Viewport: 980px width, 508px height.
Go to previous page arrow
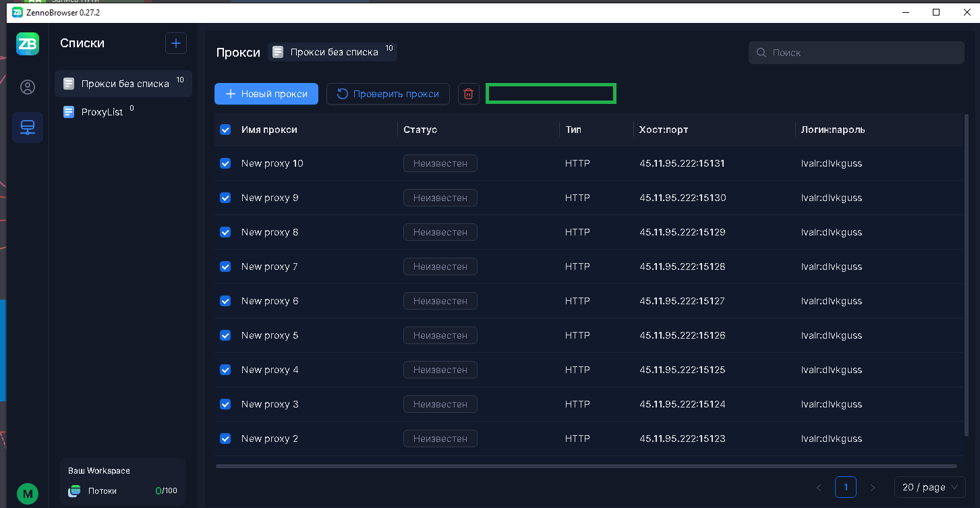(x=819, y=487)
